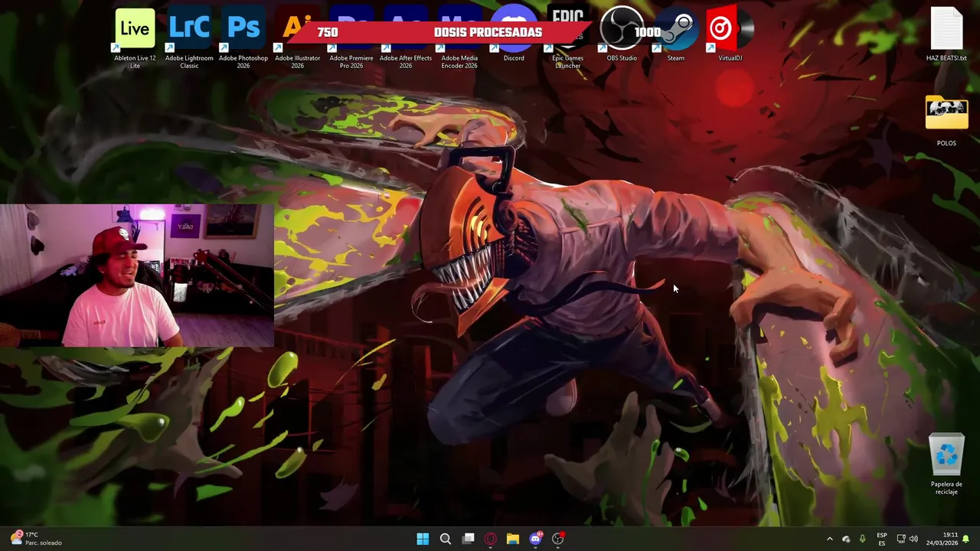
Task: Open taskbar Search
Action: click(445, 539)
